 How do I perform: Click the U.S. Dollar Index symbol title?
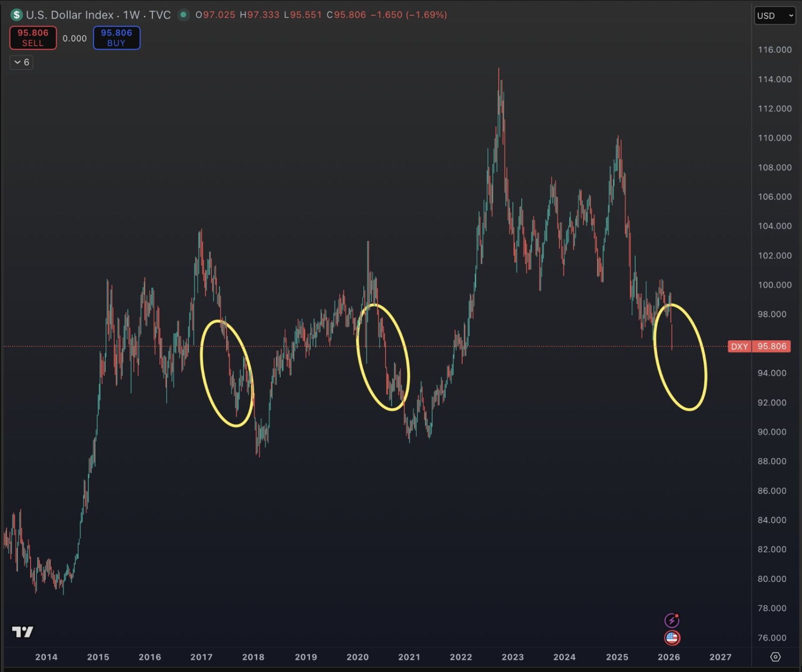[x=70, y=15]
